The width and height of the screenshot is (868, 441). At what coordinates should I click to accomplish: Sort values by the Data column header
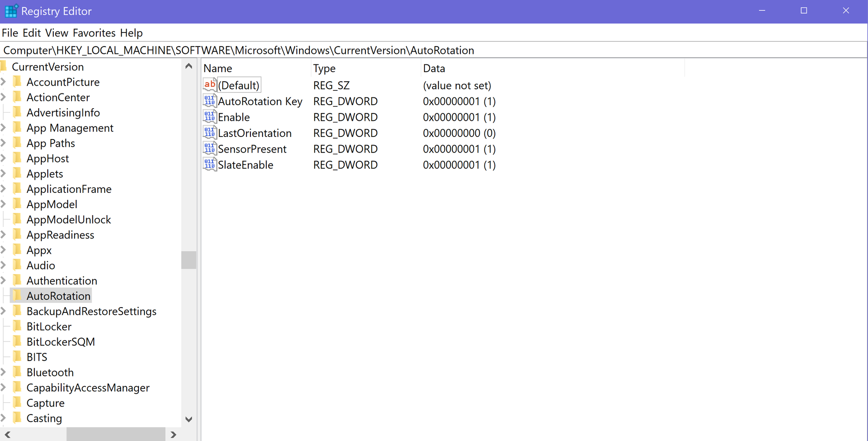552,68
